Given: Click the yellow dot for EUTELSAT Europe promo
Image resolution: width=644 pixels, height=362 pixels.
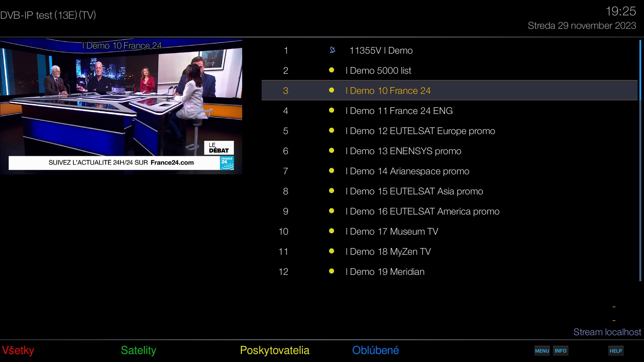Looking at the screenshot, I should pos(331,130).
